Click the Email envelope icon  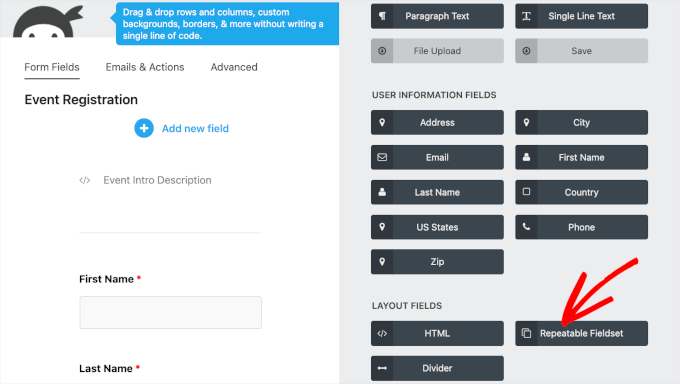(382, 157)
